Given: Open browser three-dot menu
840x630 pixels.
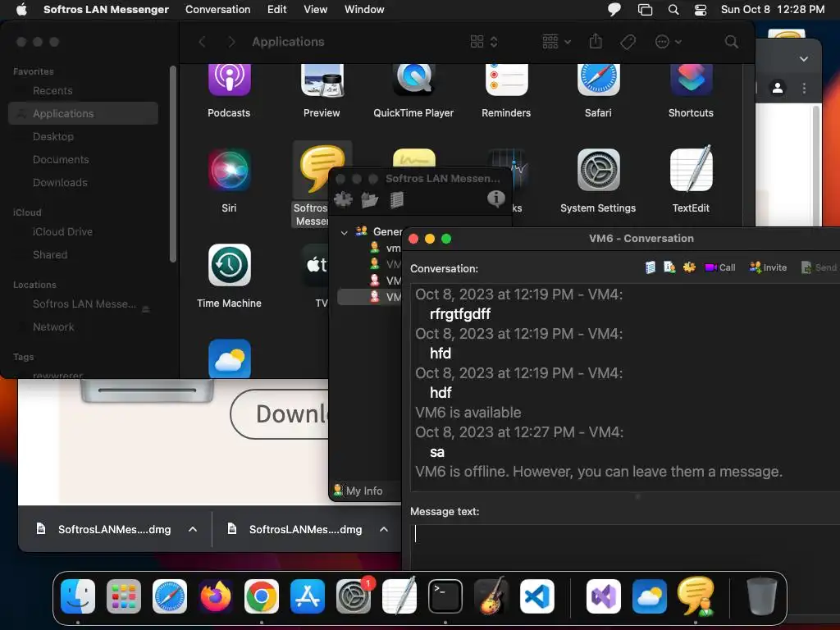Looking at the screenshot, I should [804, 88].
